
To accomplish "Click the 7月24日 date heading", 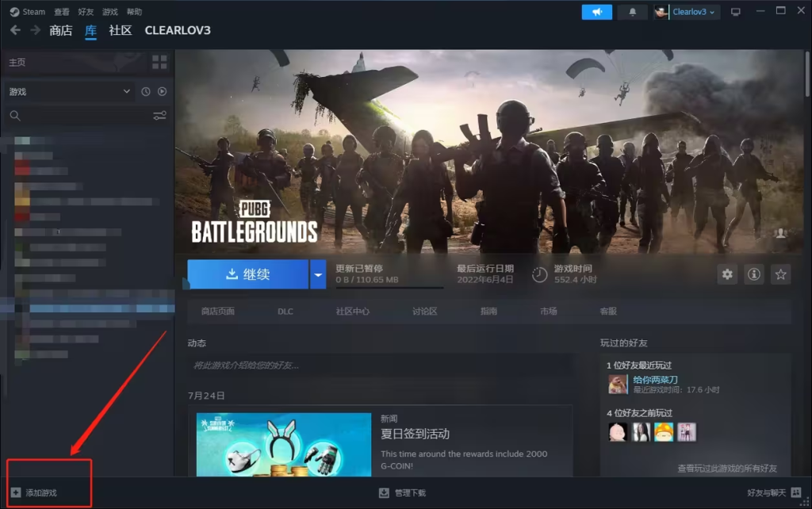I will click(x=206, y=396).
